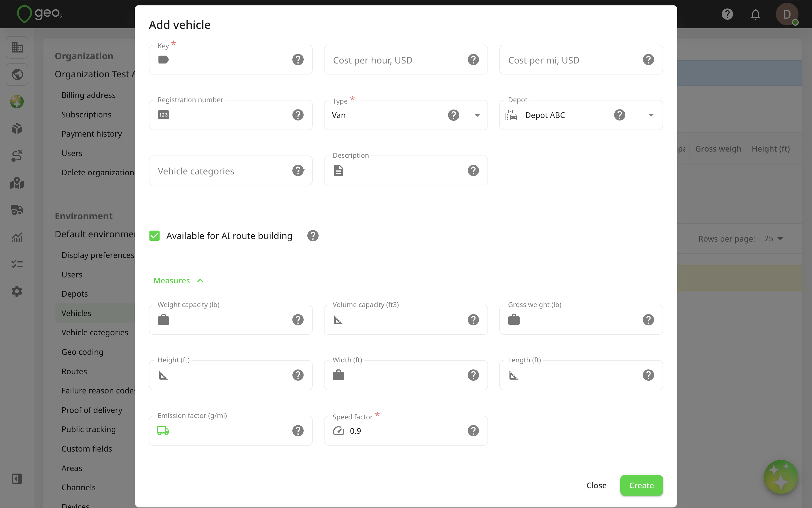Open settings gear in left sidebar
Screen dimensions: 812x508
(x=17, y=291)
